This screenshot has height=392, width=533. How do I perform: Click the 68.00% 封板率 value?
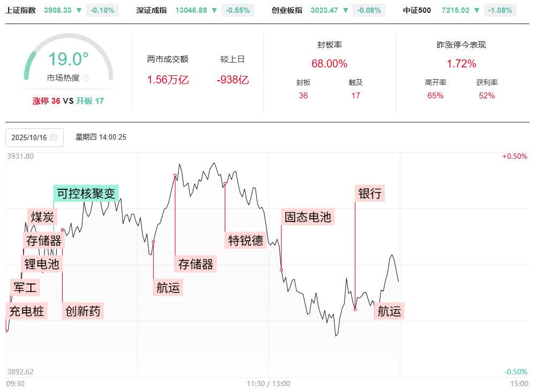pyautogui.click(x=329, y=64)
